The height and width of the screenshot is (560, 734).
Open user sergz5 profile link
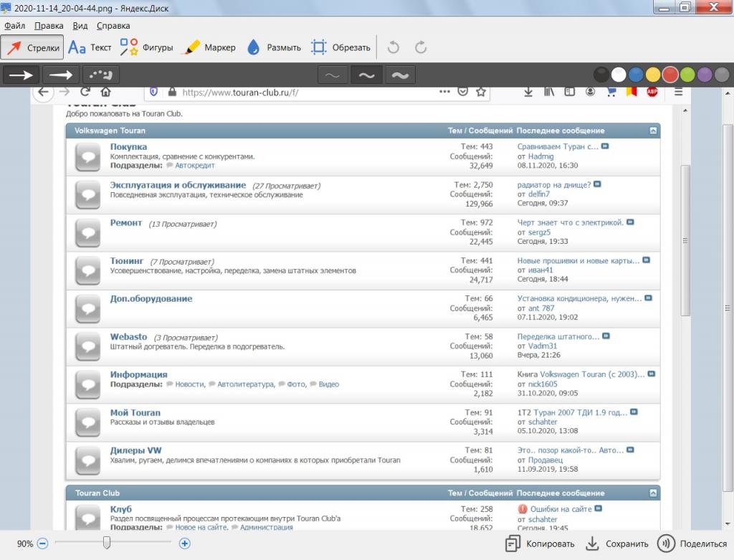[x=539, y=232]
